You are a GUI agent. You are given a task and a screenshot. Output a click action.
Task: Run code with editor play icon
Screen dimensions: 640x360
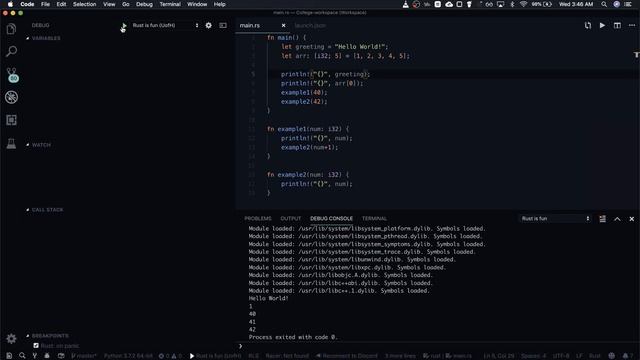602,25
